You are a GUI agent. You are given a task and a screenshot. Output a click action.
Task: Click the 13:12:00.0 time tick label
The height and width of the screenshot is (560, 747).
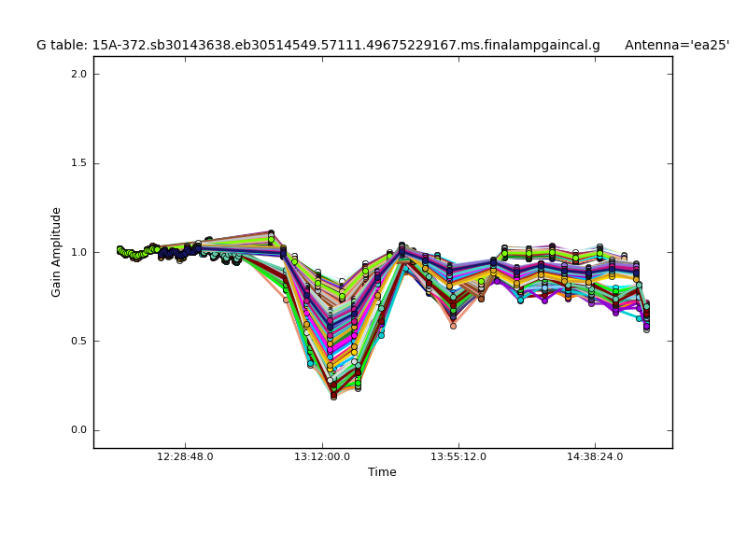tap(322, 456)
